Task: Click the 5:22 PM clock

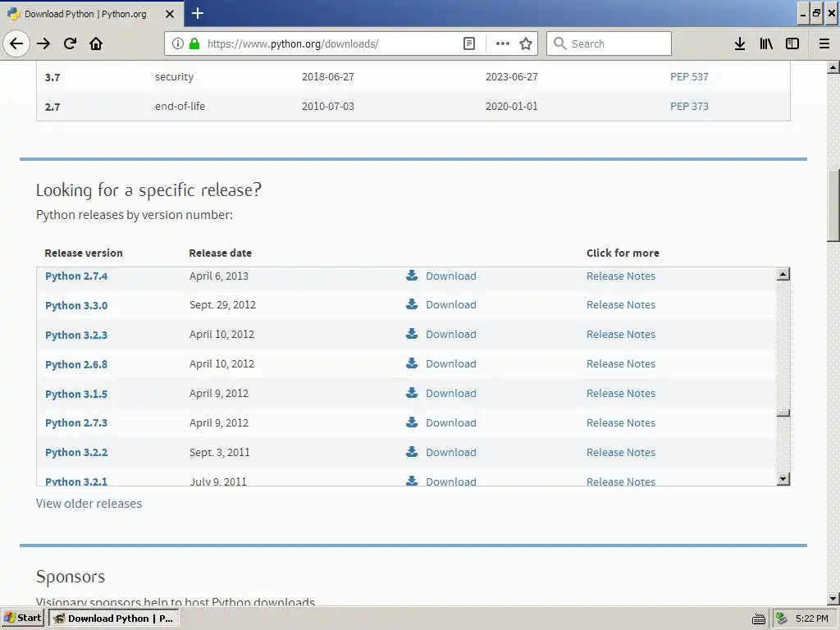Action: tap(811, 619)
